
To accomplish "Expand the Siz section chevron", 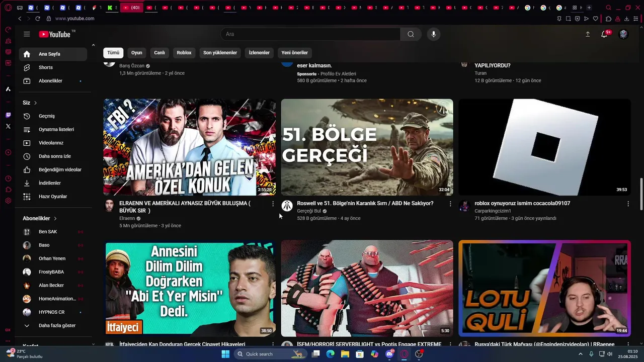I will (35, 103).
